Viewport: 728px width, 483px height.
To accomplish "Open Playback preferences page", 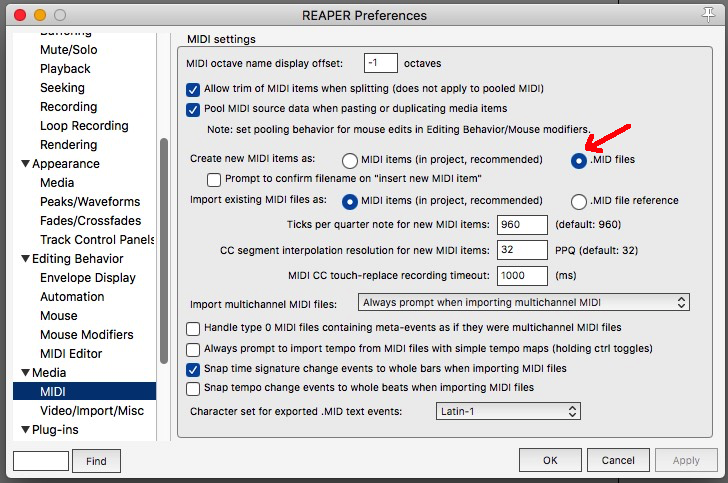I will tap(65, 69).
